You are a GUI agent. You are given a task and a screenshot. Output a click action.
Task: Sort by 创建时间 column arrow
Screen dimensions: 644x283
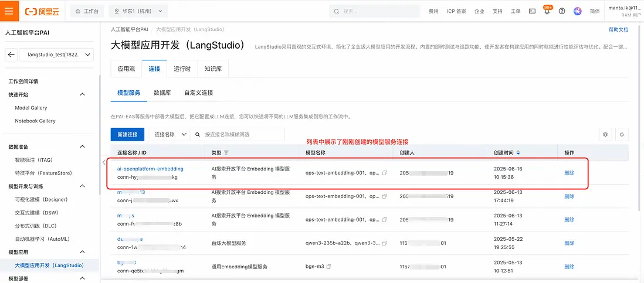pyautogui.click(x=518, y=152)
